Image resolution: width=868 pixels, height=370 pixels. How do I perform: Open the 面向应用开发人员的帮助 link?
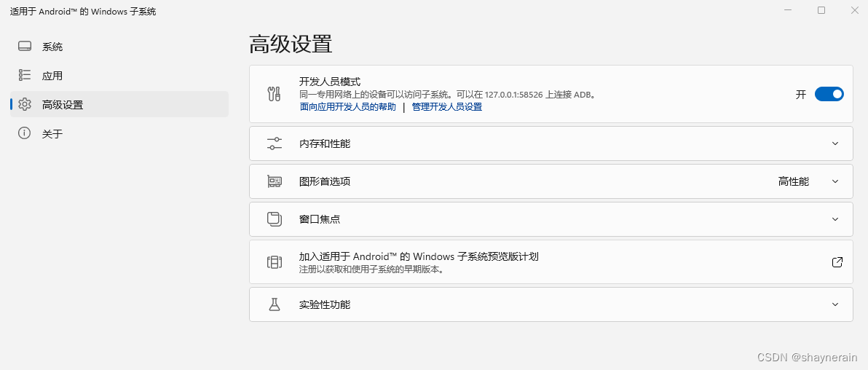pyautogui.click(x=347, y=107)
